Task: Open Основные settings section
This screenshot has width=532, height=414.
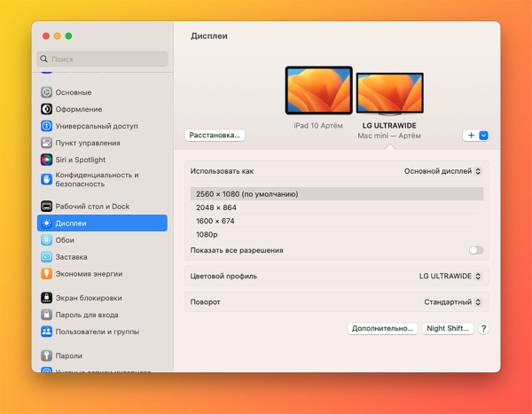Action: click(x=102, y=92)
